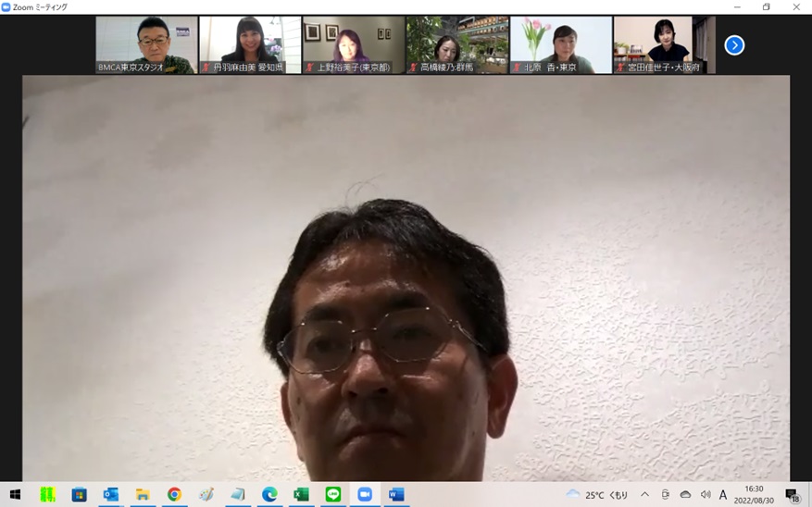Open Outlook from the taskbar
This screenshot has width=812, height=507.
pyautogui.click(x=111, y=495)
